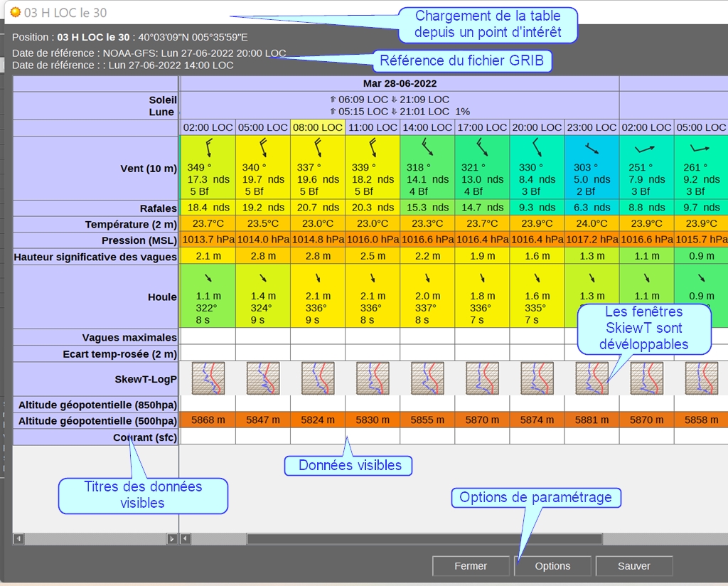The image size is (728, 586).
Task: Open the SkewT diagram for 14:00 LOC
Action: tap(427, 378)
